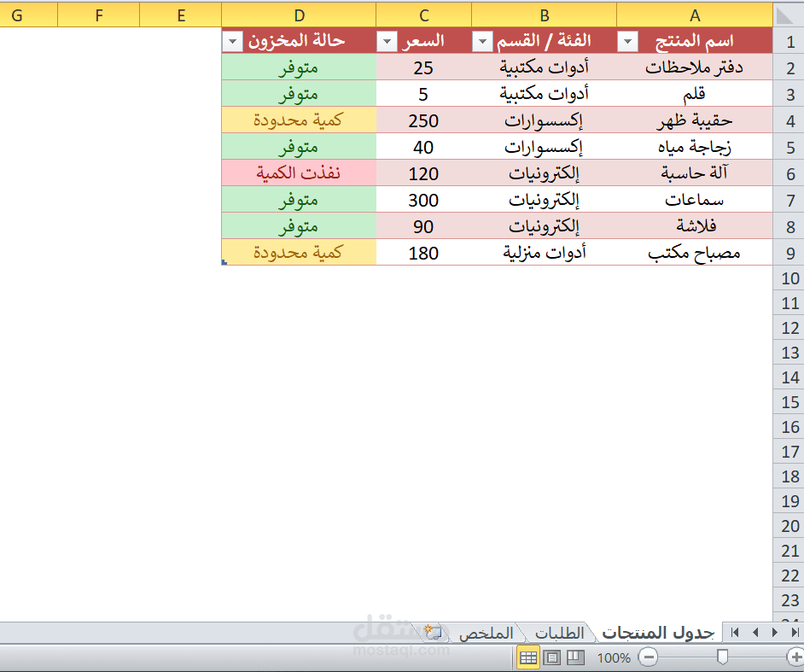Screen dimensions: 804x672
Task: Select column F header
Action: click(x=99, y=15)
